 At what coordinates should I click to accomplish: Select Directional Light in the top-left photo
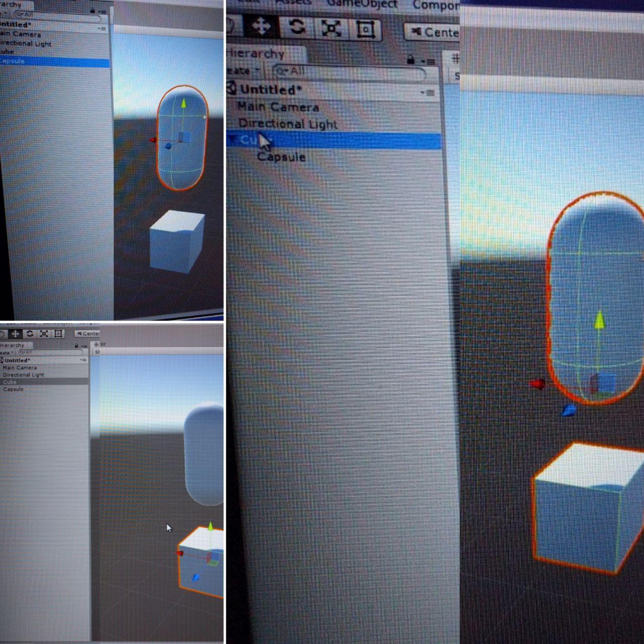(26, 44)
